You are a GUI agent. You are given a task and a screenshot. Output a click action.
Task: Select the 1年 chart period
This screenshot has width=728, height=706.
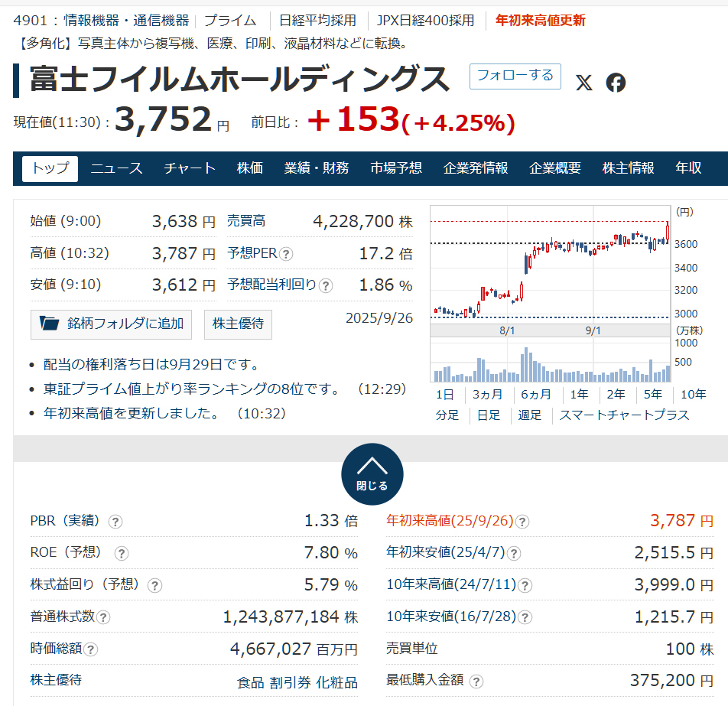pos(579,395)
